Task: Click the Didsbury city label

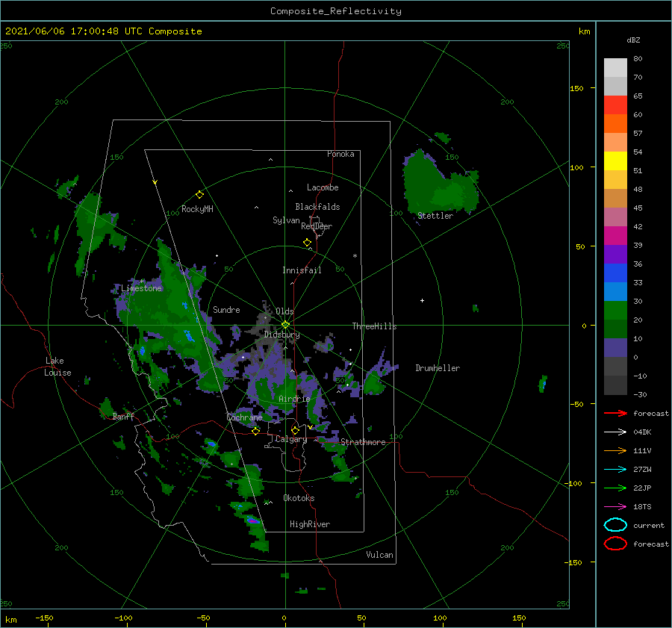Action: (282, 335)
